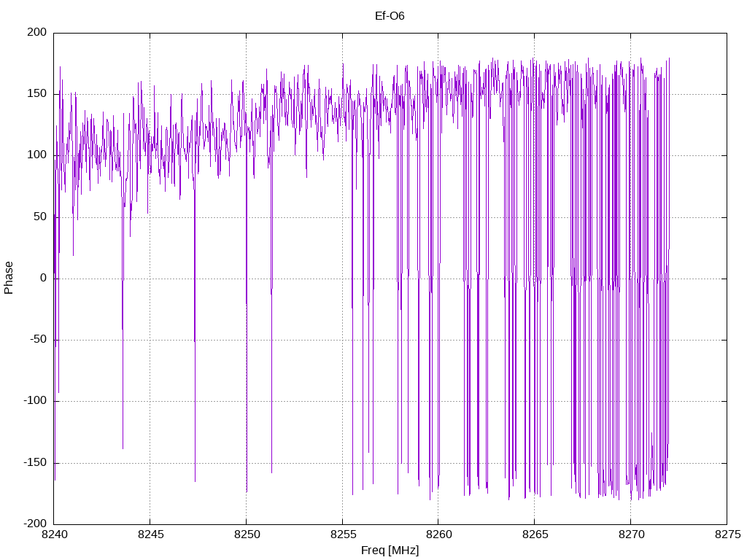Screen dimensions: 747x560
Task: Click the x-axis tick label 8260
Action: coord(438,534)
